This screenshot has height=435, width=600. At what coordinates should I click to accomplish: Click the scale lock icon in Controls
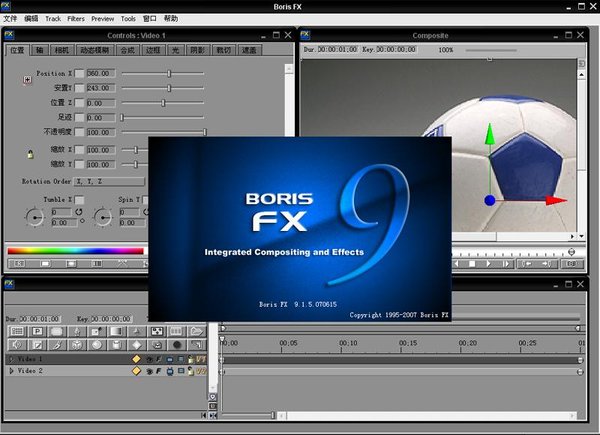tap(30, 154)
